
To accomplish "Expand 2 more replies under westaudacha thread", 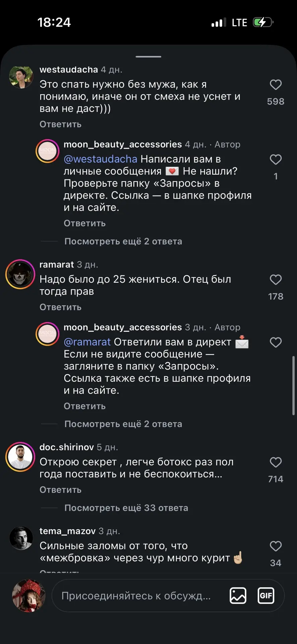I will (x=123, y=241).
